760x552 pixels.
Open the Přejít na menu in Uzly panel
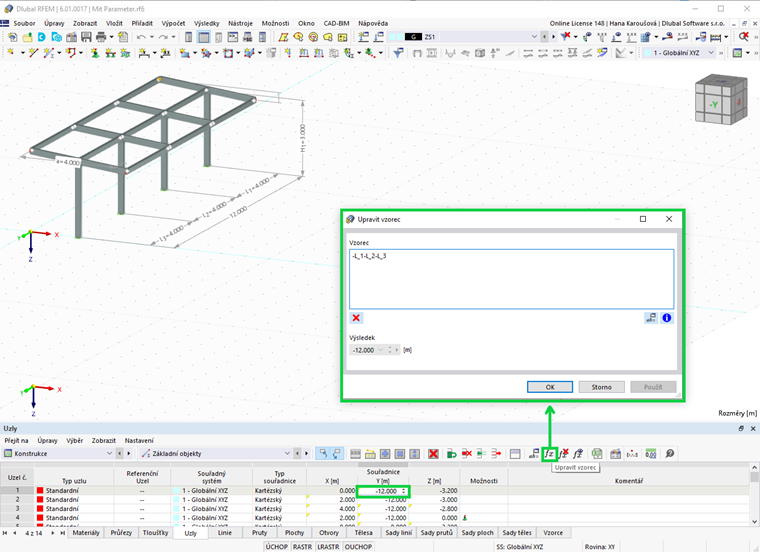[x=16, y=441]
